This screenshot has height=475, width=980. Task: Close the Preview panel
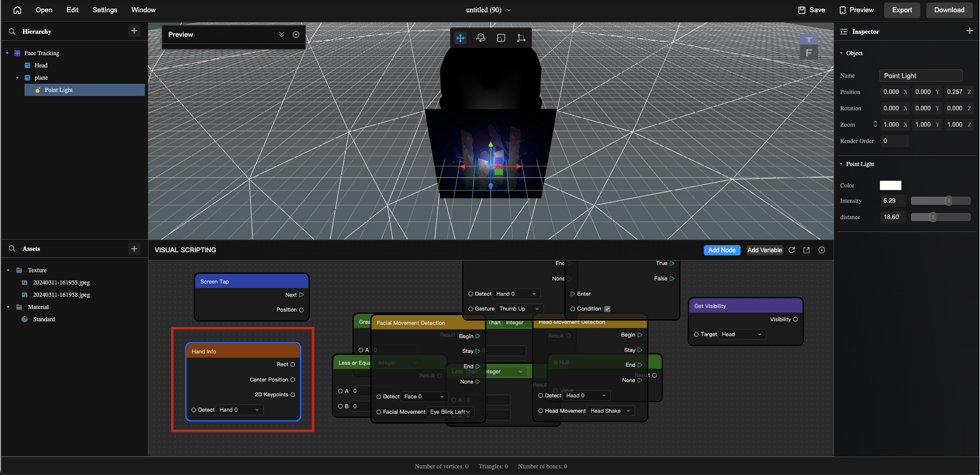[x=296, y=34]
